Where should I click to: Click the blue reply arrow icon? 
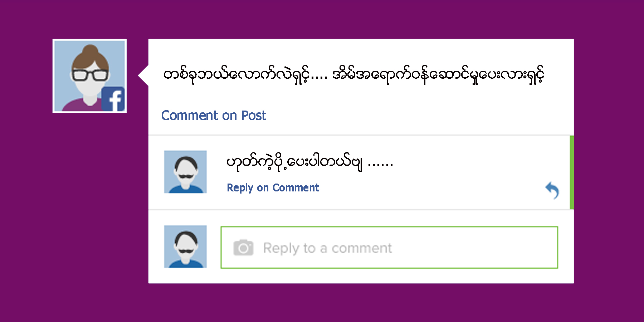point(552,190)
